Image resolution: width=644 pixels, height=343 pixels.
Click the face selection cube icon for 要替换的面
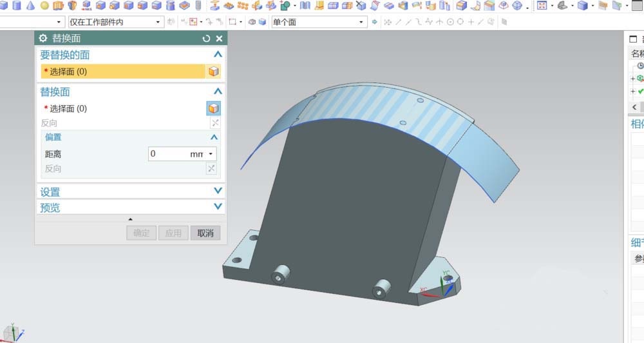pos(213,71)
